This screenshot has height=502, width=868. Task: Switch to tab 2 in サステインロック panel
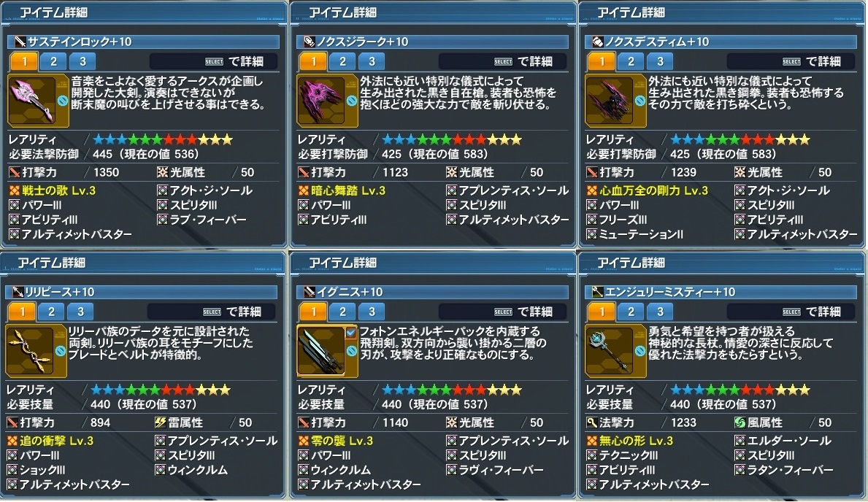(53, 61)
